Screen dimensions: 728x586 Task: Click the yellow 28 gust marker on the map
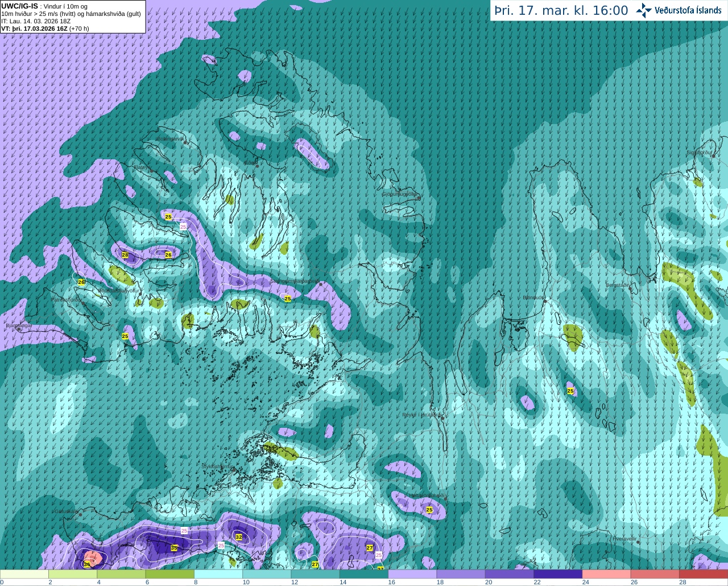coord(125,255)
